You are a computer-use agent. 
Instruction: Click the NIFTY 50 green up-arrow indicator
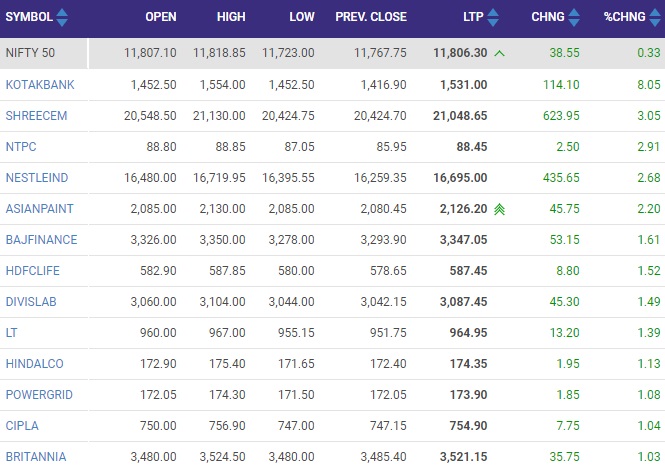click(x=500, y=53)
